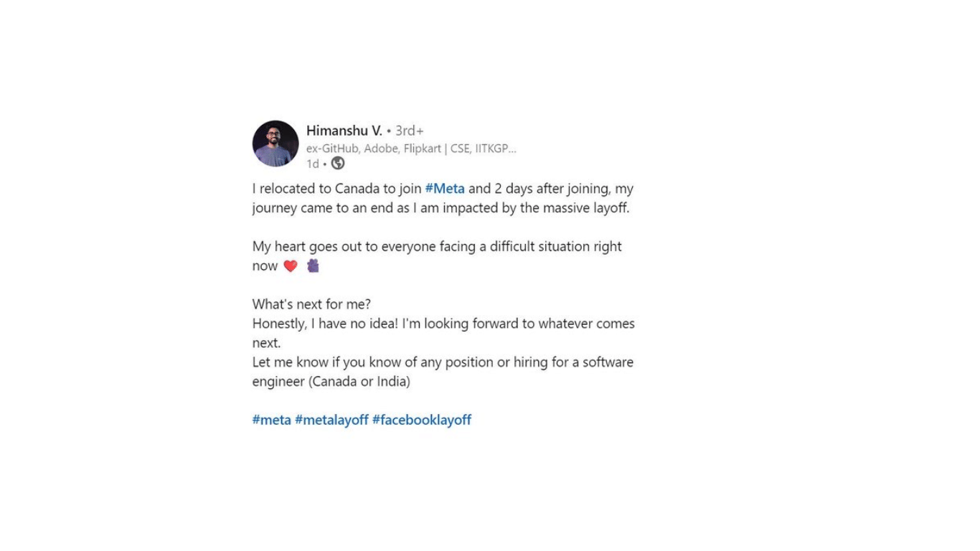This screenshot has width=980, height=551.
Task: Open the lowercase #meta hashtag at the bottom
Action: [x=271, y=420]
